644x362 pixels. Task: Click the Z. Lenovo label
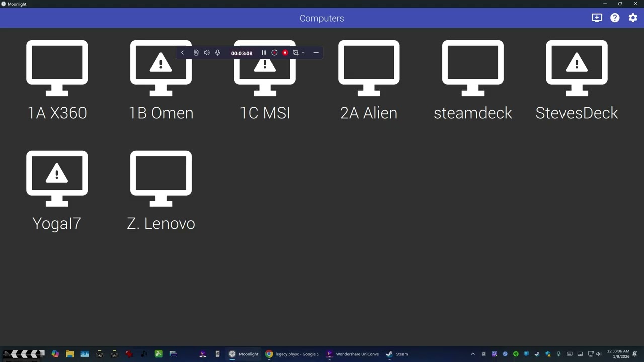(x=161, y=223)
